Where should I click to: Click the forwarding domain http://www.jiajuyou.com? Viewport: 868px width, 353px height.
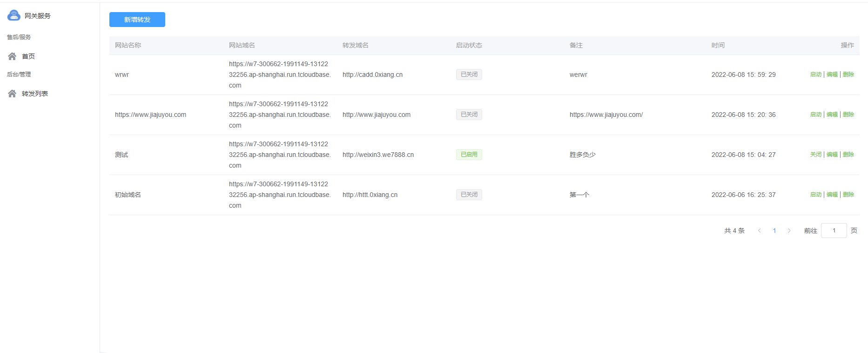click(x=377, y=115)
